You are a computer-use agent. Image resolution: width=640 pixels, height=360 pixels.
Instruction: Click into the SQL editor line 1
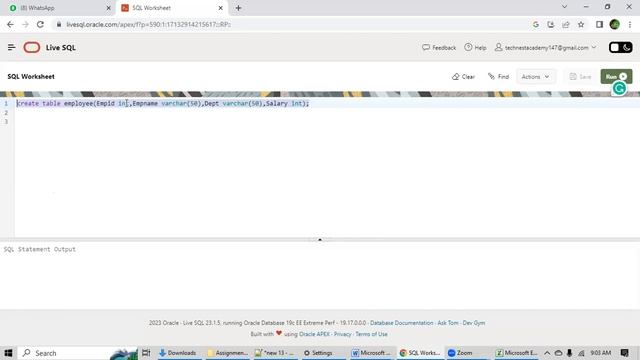click(327, 103)
